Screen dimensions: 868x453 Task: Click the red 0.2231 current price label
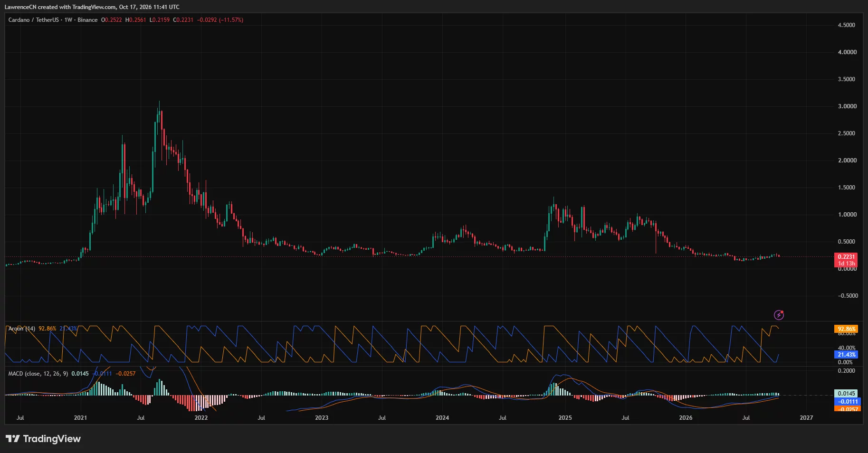[x=846, y=256]
